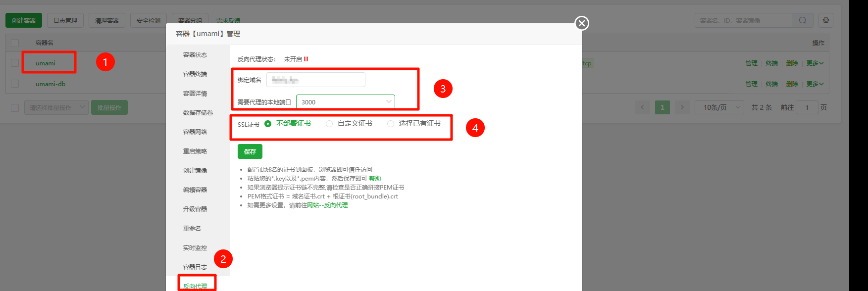Open 实时监控 tab

tap(195, 248)
